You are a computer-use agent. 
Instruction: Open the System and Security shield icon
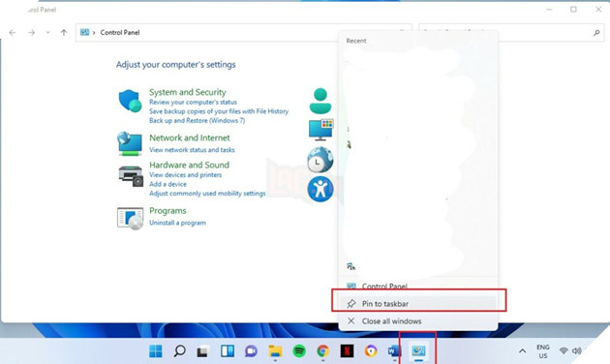point(130,101)
